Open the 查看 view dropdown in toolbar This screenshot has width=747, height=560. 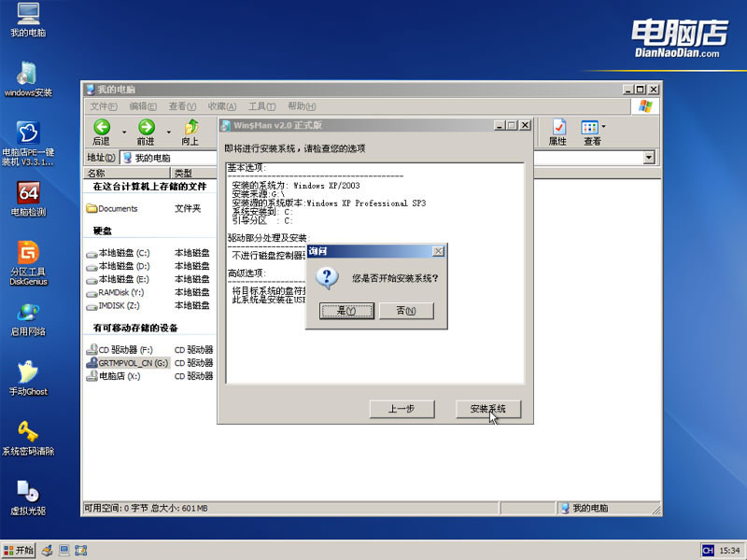pyautogui.click(x=592, y=133)
